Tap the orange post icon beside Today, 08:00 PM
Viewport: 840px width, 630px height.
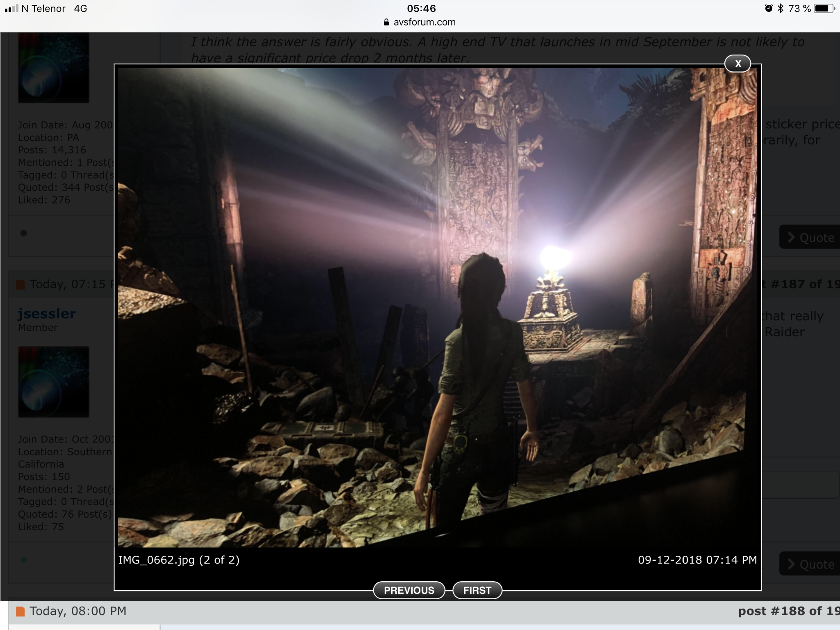pyautogui.click(x=20, y=612)
